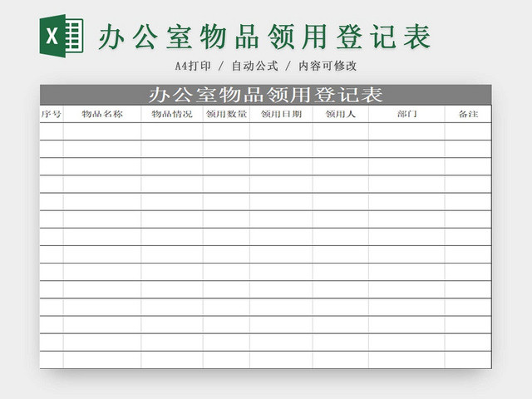The width and height of the screenshot is (532, 399).
Task: Click the 备注 column header
Action: (468, 114)
